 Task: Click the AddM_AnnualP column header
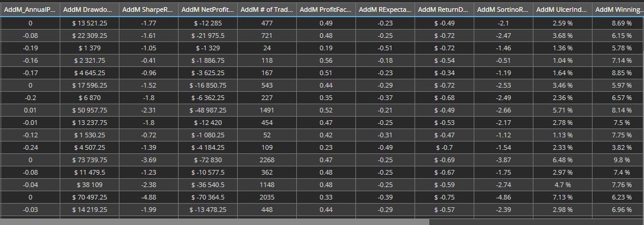pyautogui.click(x=30, y=9)
